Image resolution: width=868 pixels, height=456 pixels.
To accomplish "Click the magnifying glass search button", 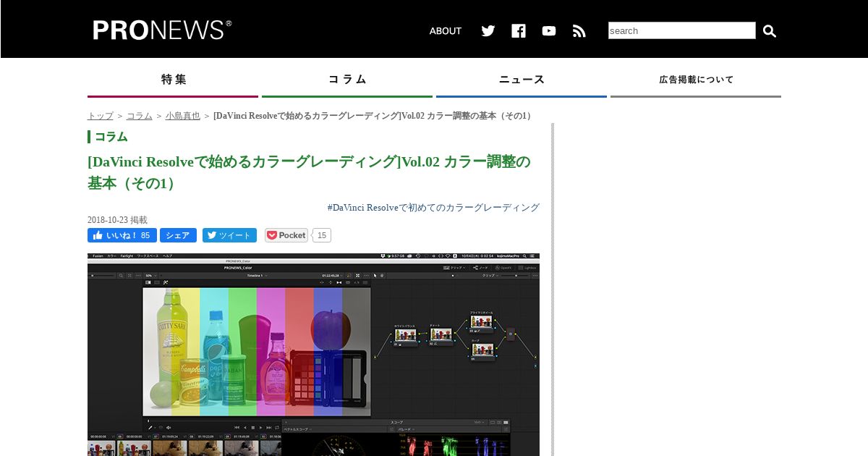I will point(770,31).
